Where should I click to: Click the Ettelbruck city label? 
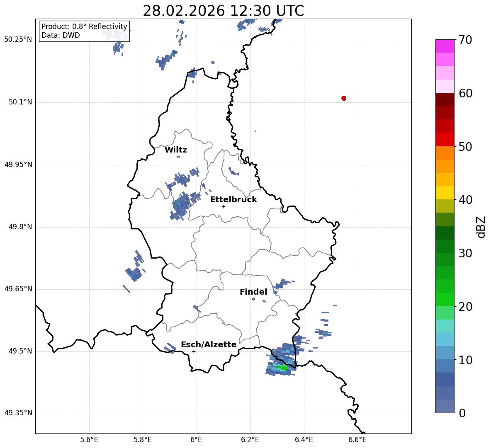233,199
